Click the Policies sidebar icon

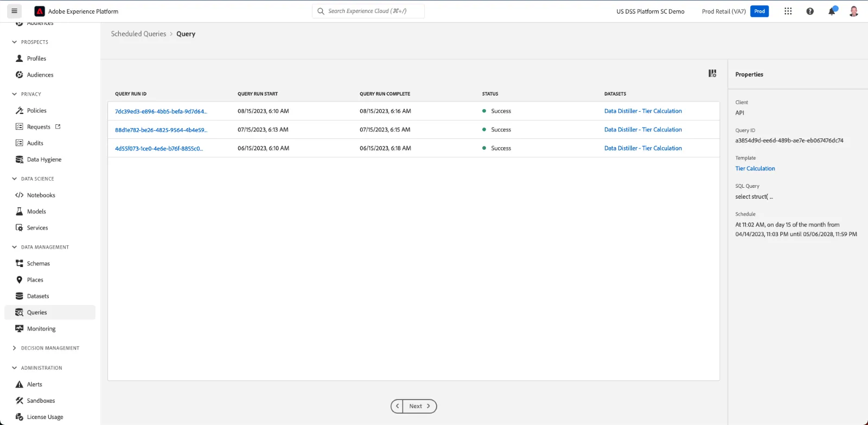point(20,111)
